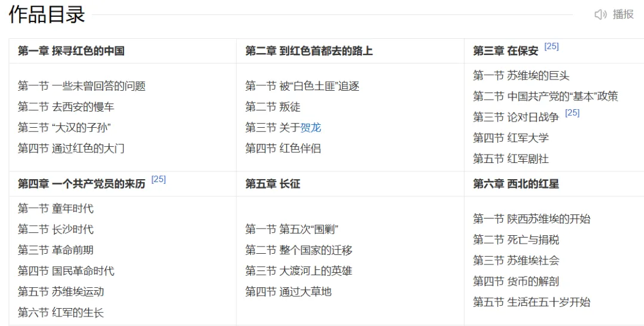This screenshot has height=326, width=644.
Task: Click header 第一章 探寻红色的中国
Action: click(x=71, y=51)
